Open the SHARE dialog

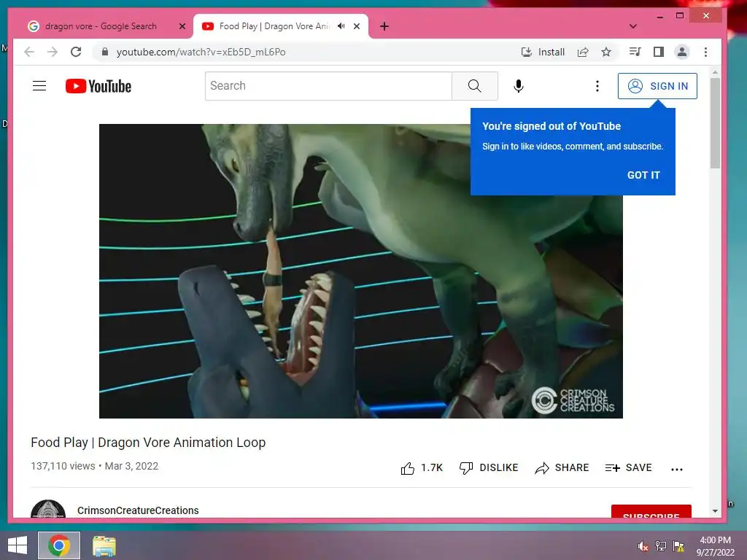point(562,468)
